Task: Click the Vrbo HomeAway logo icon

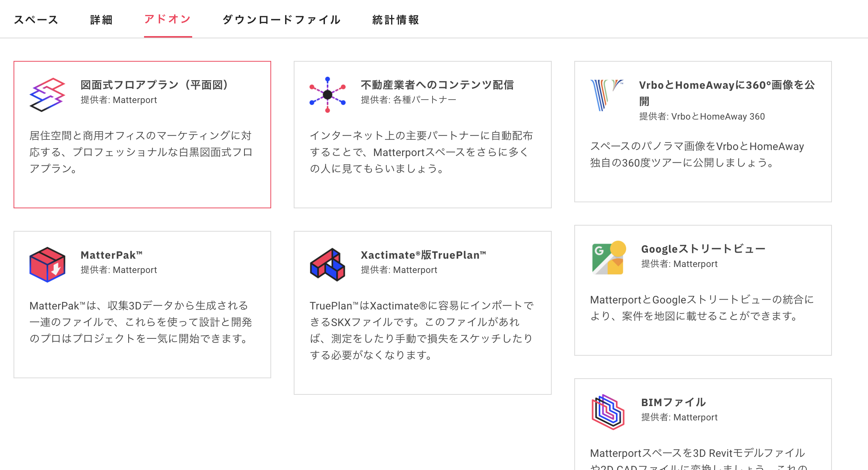Action: click(607, 95)
